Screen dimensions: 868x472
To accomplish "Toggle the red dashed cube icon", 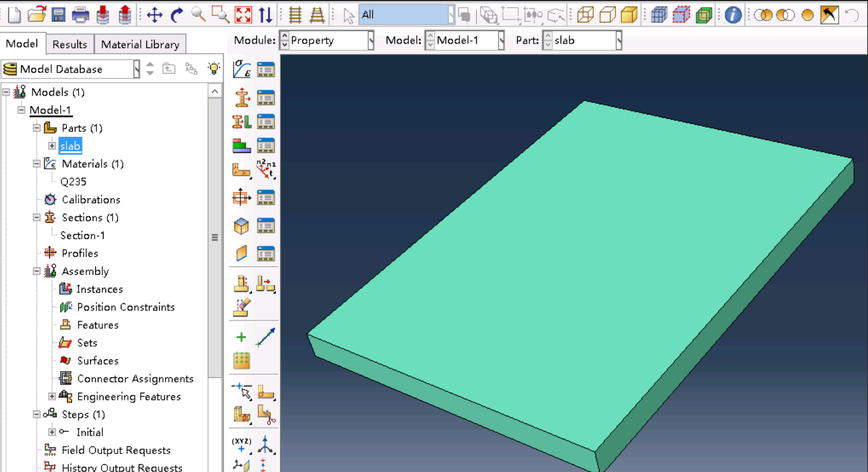I will point(681,14).
